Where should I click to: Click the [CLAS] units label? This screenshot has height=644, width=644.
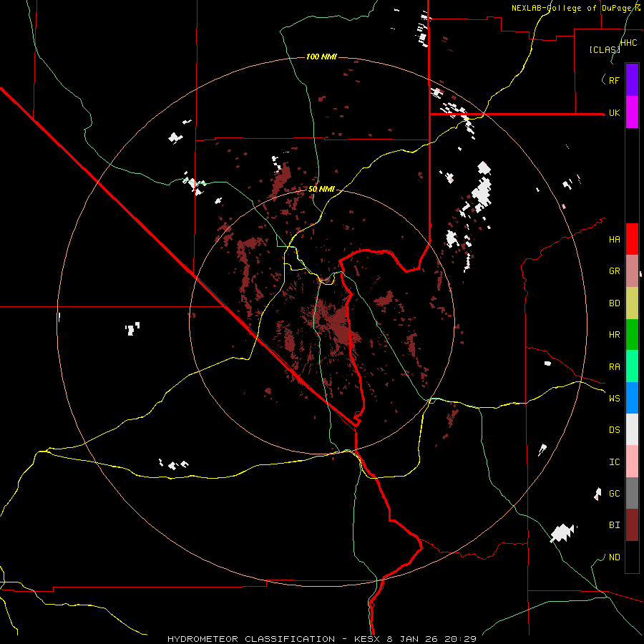605,50
